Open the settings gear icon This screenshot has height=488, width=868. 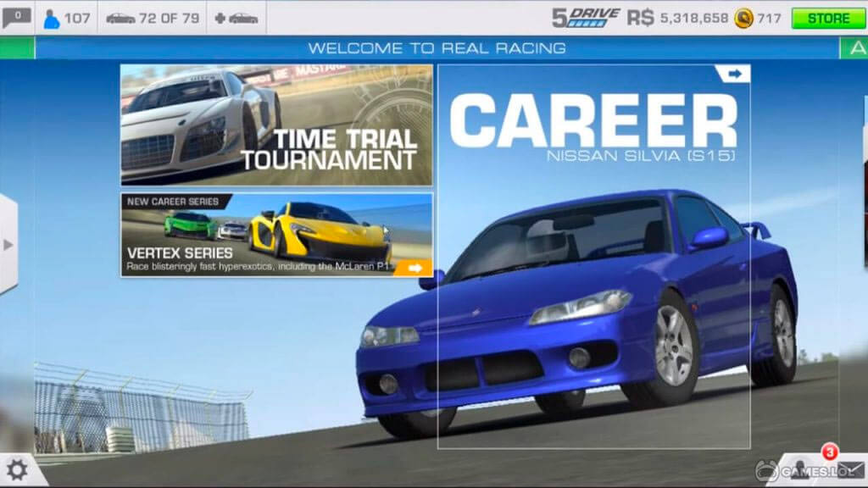(x=17, y=470)
